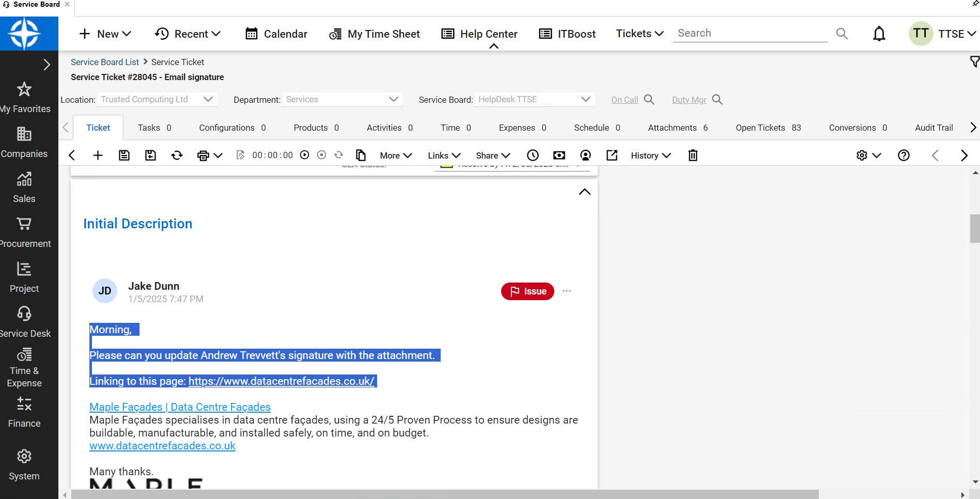
Task: Delete the ticket with trash icon
Action: [x=693, y=155]
